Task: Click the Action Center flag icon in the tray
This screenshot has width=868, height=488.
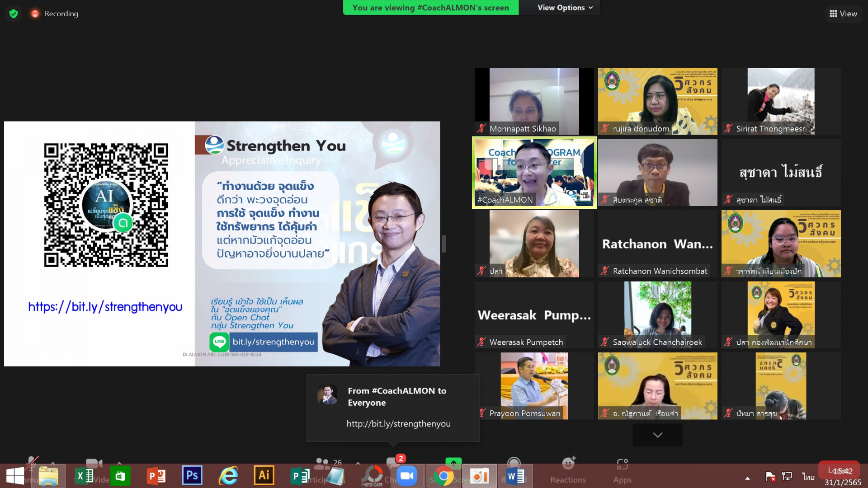Action: point(770,476)
